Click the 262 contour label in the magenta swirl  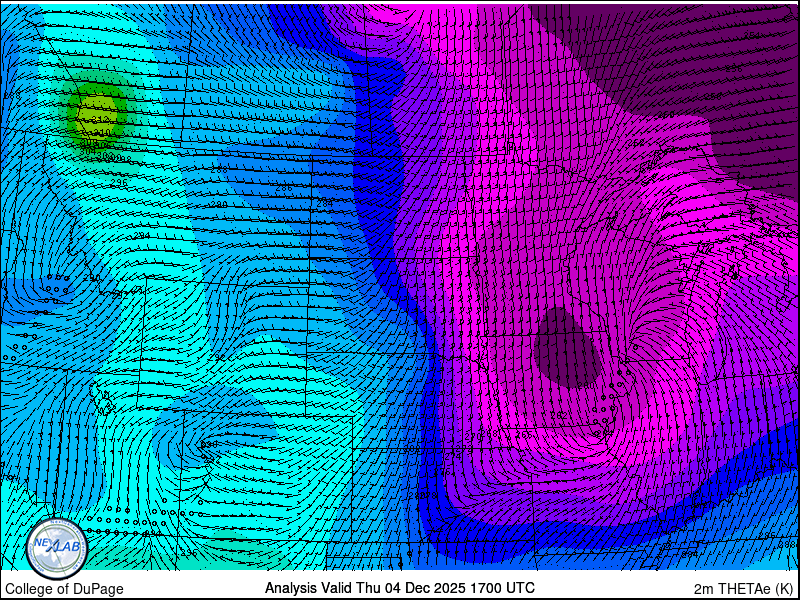(559, 416)
